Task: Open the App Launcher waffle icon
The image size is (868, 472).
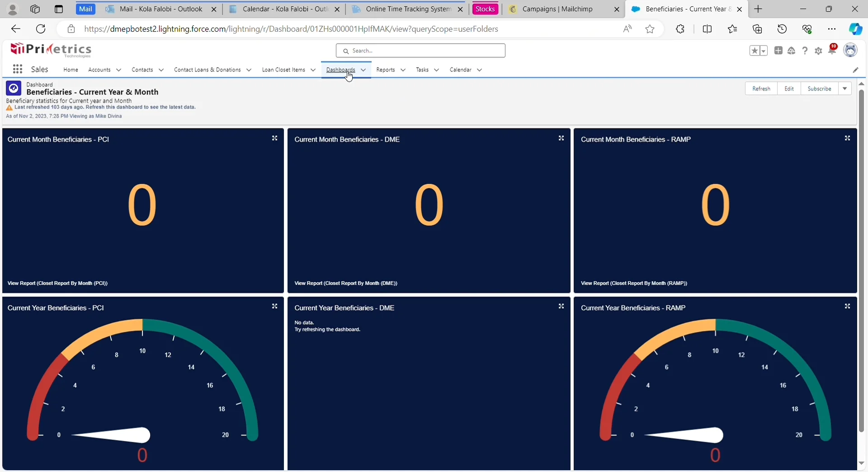Action: pyautogui.click(x=17, y=69)
